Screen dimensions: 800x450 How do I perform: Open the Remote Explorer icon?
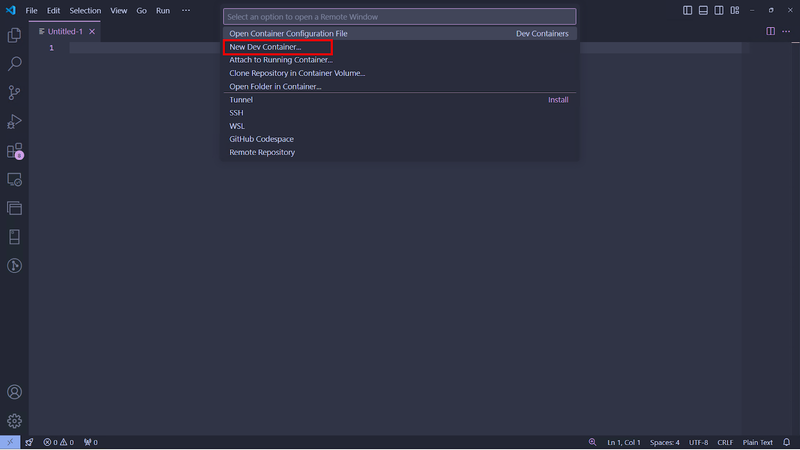click(14, 180)
